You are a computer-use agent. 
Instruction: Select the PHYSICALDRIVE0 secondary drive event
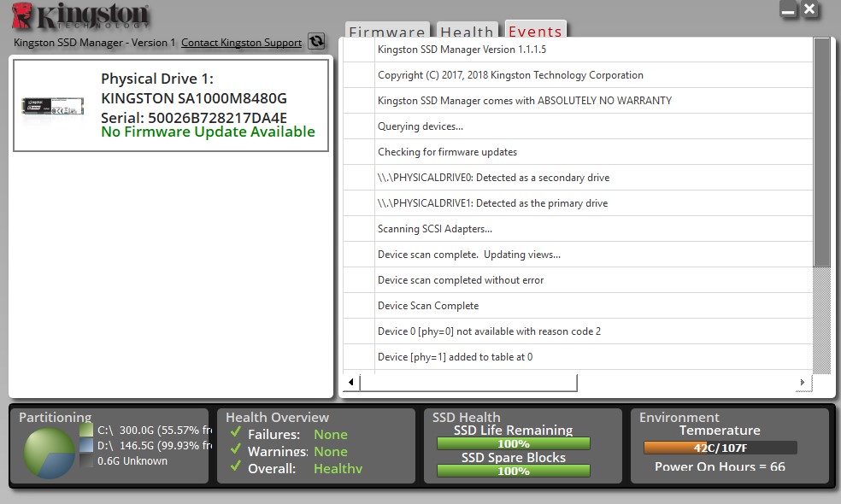(x=578, y=178)
